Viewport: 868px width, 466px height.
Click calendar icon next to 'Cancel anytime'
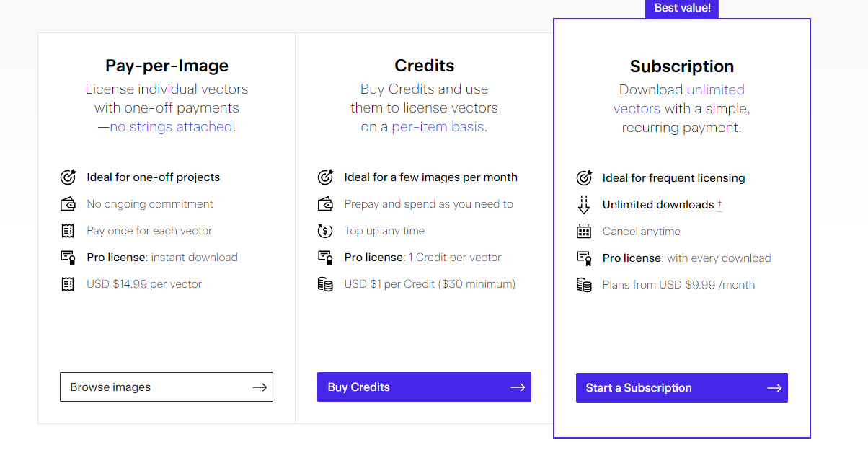(x=584, y=232)
